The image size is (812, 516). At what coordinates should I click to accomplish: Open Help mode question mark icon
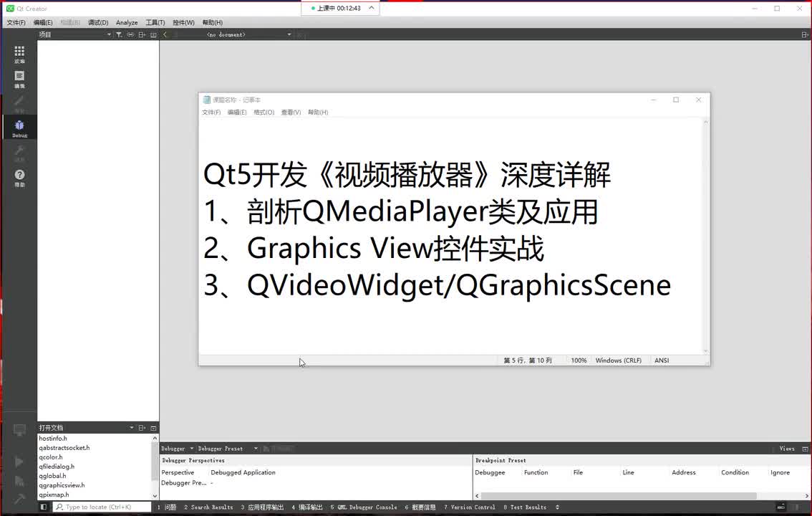tap(19, 178)
